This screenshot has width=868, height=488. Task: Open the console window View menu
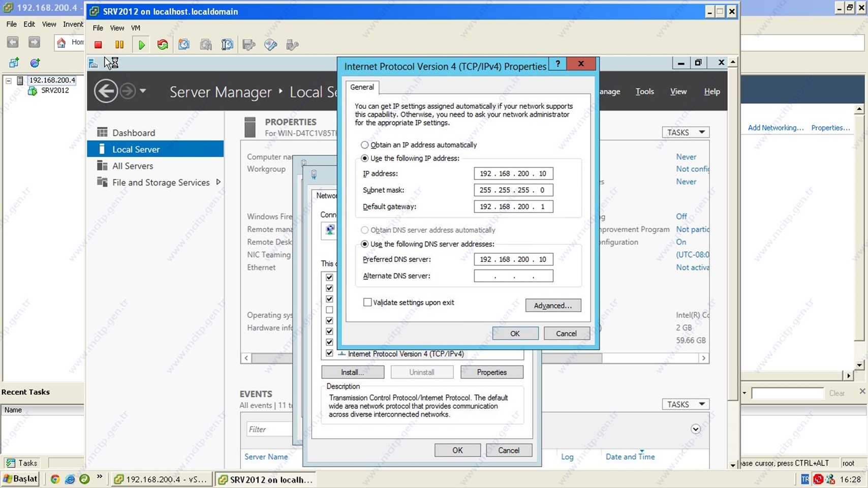click(x=117, y=28)
